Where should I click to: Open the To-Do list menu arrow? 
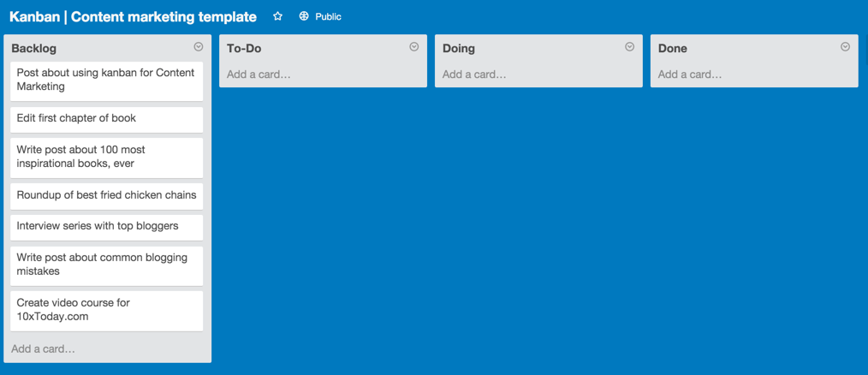coord(414,47)
